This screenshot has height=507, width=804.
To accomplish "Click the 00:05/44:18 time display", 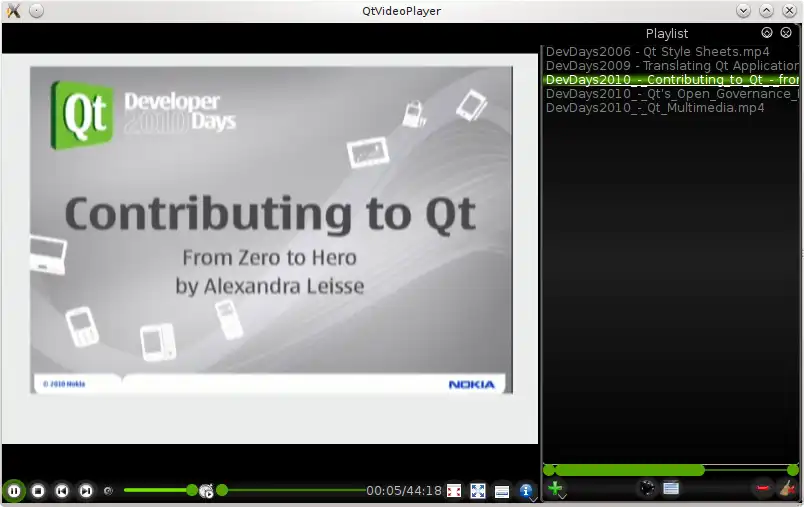I will tap(404, 491).
